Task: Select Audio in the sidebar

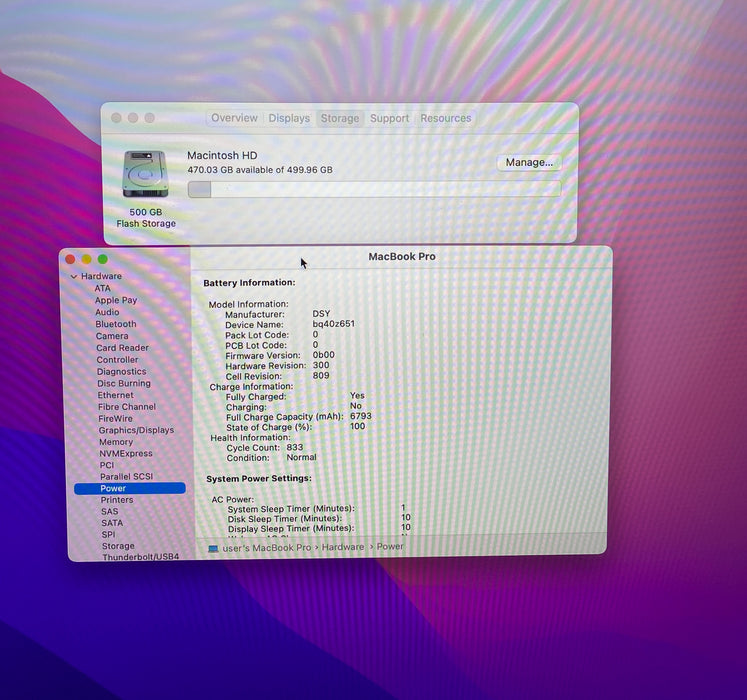Action: 107,312
